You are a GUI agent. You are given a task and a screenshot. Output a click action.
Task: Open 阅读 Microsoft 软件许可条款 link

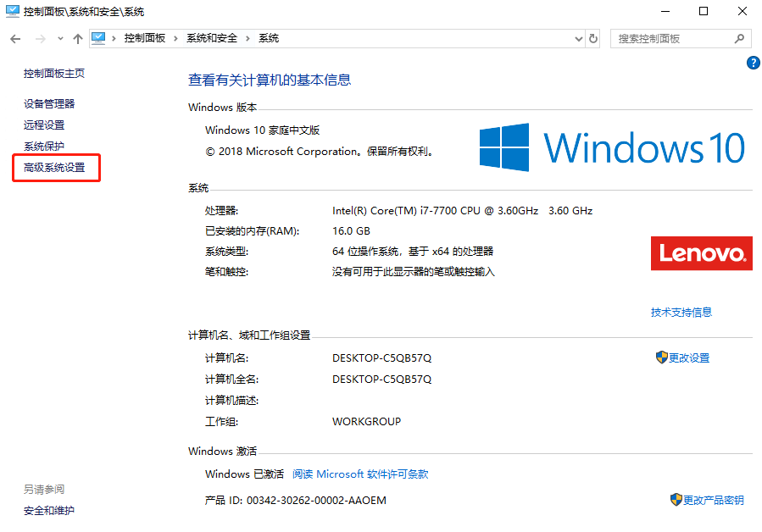point(360,474)
